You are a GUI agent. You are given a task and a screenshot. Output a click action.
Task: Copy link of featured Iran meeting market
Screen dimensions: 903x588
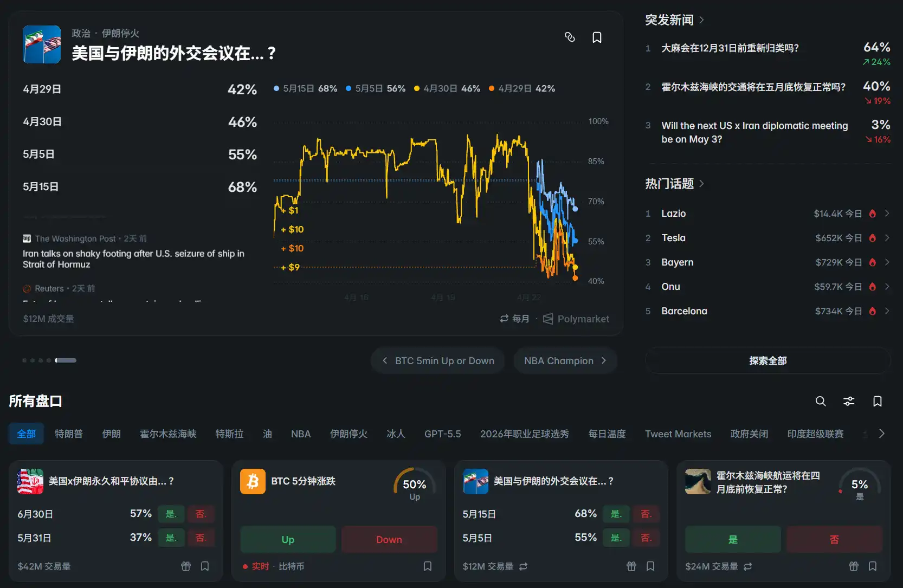coord(570,37)
